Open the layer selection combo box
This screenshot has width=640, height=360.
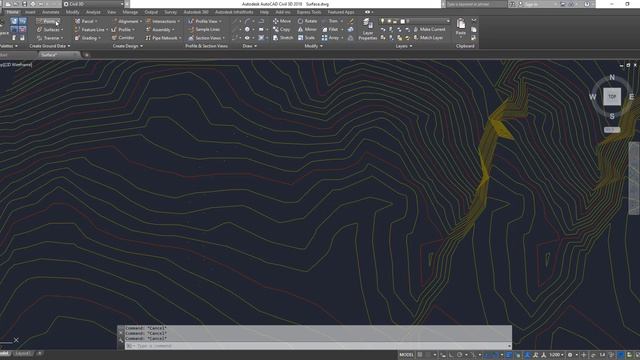pos(415,21)
